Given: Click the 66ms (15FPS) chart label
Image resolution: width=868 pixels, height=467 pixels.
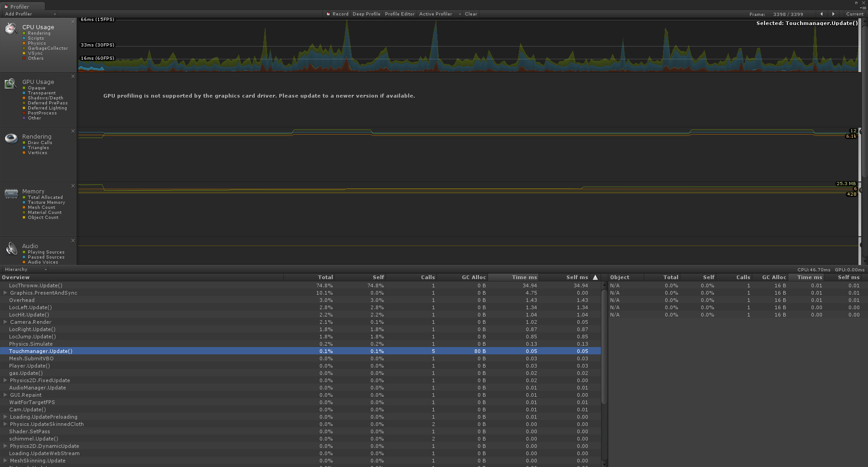Looking at the screenshot, I should pos(98,20).
